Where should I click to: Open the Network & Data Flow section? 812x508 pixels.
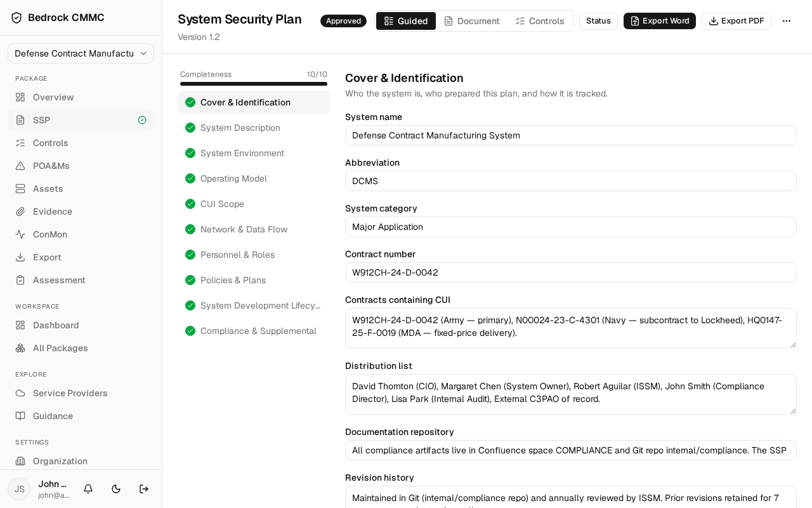(x=254, y=229)
